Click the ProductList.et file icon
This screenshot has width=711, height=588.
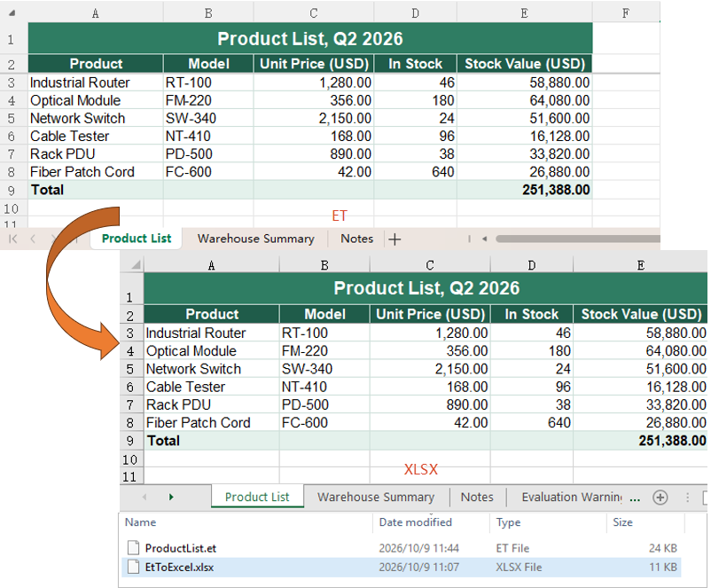pos(133,547)
